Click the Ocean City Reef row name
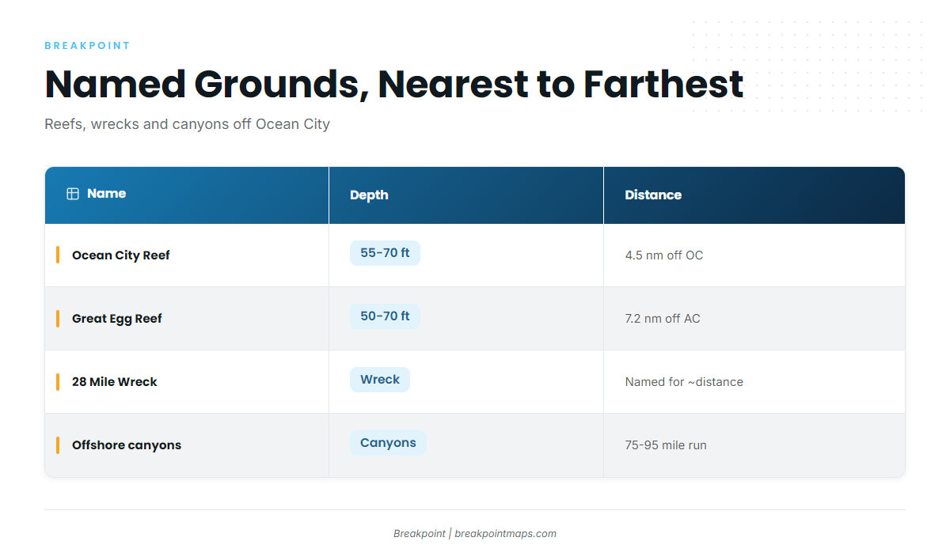The height and width of the screenshot is (560, 950). click(x=121, y=255)
